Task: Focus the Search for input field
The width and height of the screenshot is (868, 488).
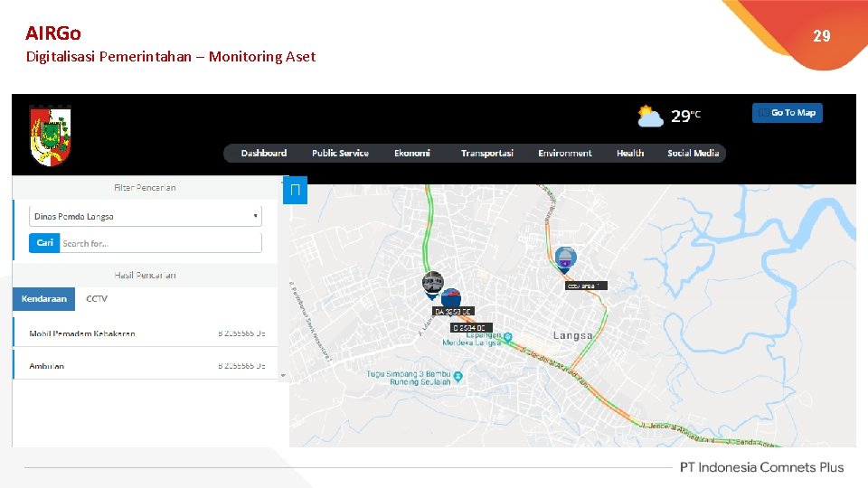Action: tap(161, 243)
